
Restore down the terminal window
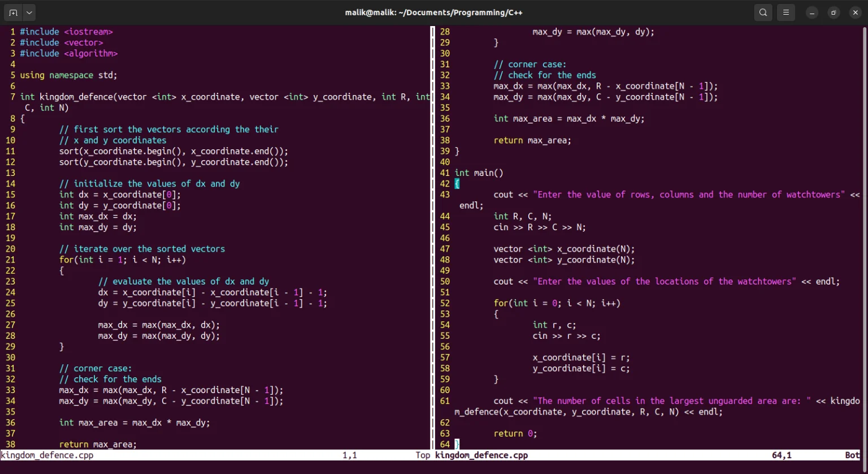(x=834, y=12)
